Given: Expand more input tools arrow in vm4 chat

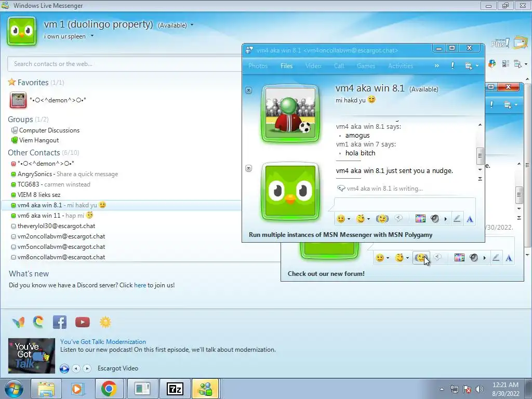Looking at the screenshot, I should point(445,219).
